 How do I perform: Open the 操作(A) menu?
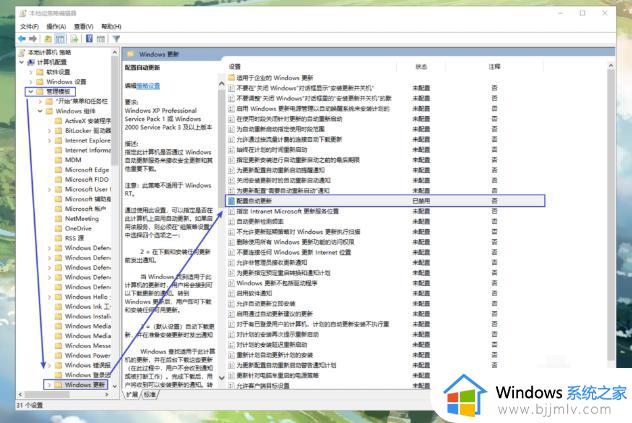[x=56, y=27]
